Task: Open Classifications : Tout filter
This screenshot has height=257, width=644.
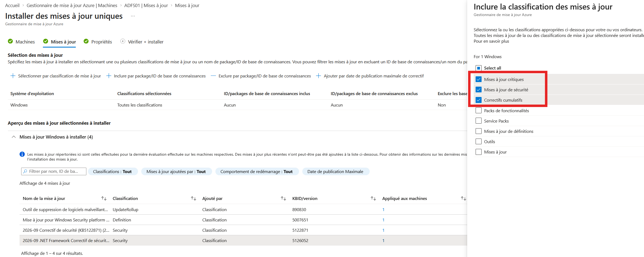Action: (113, 172)
